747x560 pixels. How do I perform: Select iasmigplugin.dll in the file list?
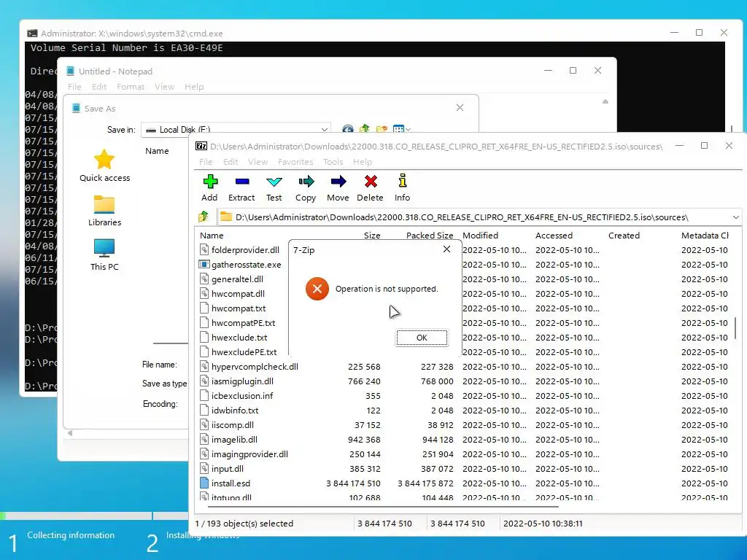[242, 381]
